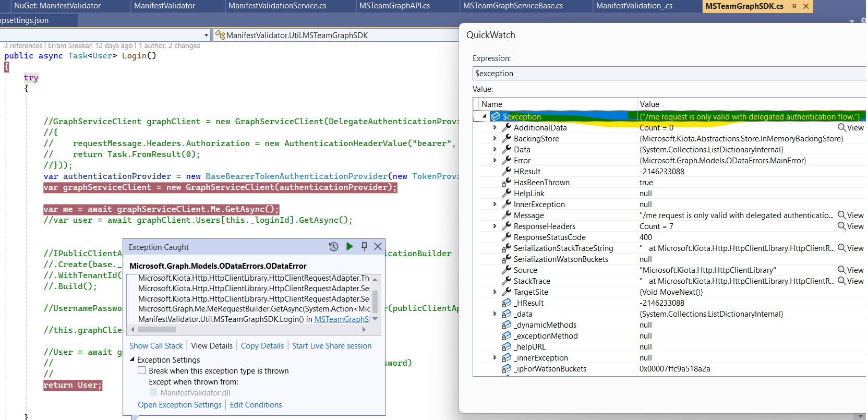This screenshot has width=868, height=420.
Task: Click the breakpoint line 'return User;'
Action: click(73, 385)
